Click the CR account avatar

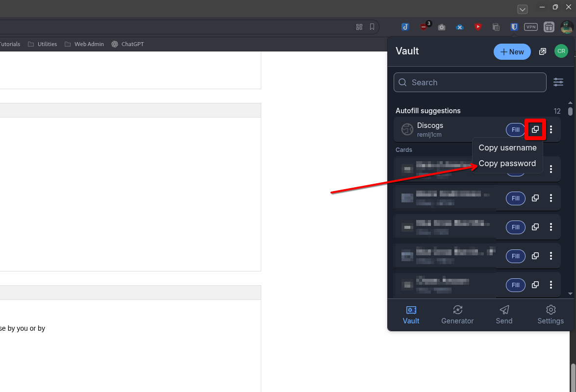tap(561, 51)
